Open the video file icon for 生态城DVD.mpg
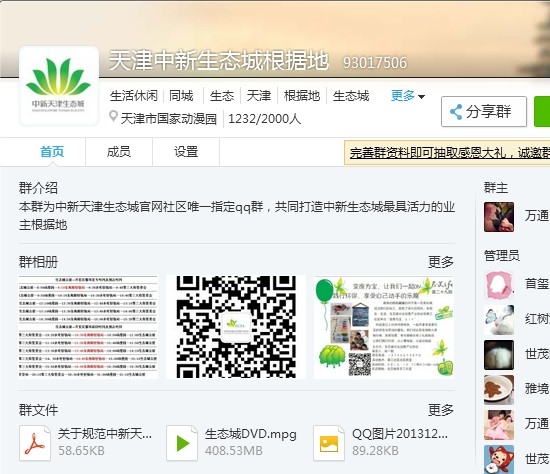Image resolution: width=550 pixels, height=474 pixels. (x=182, y=443)
